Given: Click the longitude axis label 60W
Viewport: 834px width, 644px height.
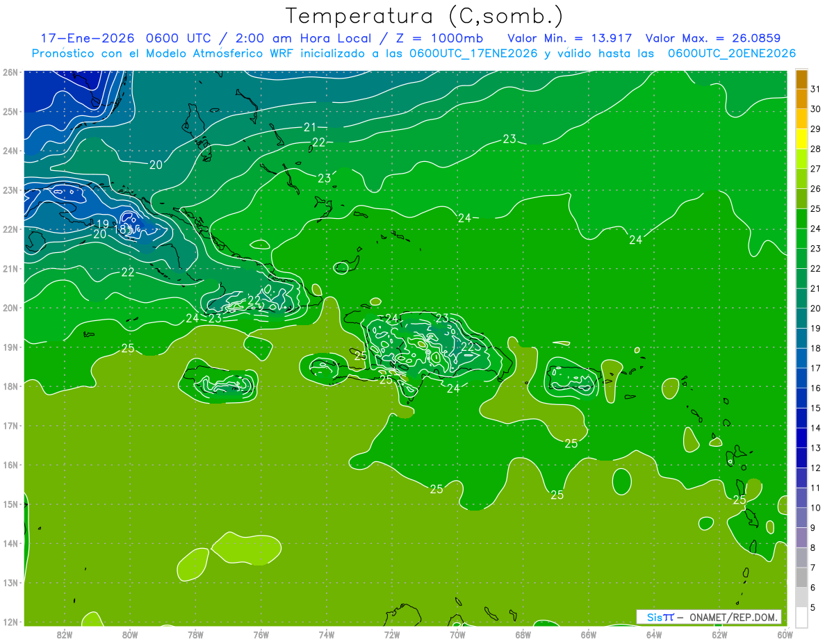Looking at the screenshot, I should (785, 635).
